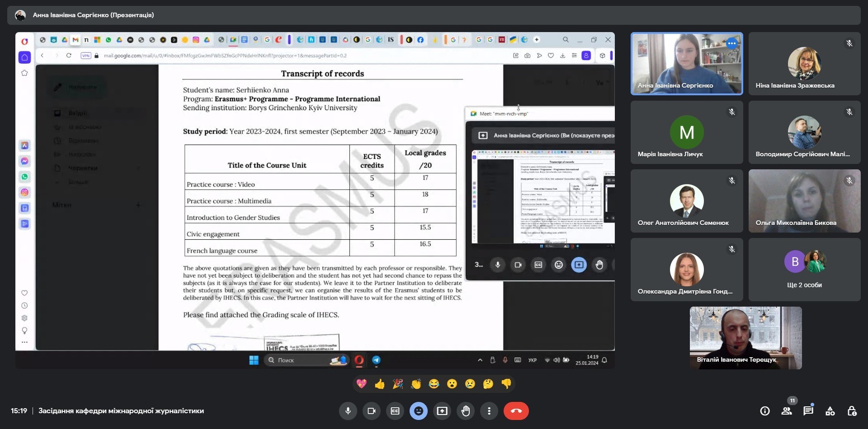Open the Activities panel icon
Screen dimensions: 868x429
click(x=830, y=411)
